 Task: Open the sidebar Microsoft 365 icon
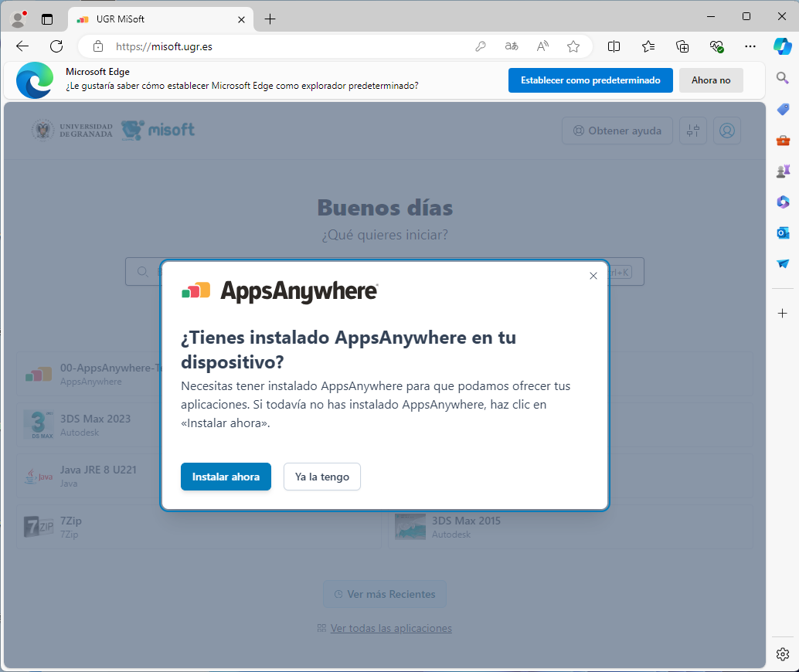(783, 202)
